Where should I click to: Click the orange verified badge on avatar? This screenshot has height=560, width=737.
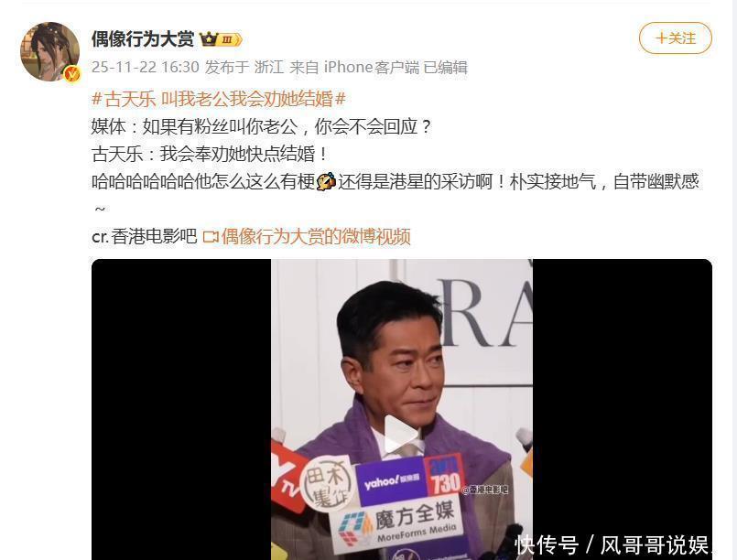72,73
